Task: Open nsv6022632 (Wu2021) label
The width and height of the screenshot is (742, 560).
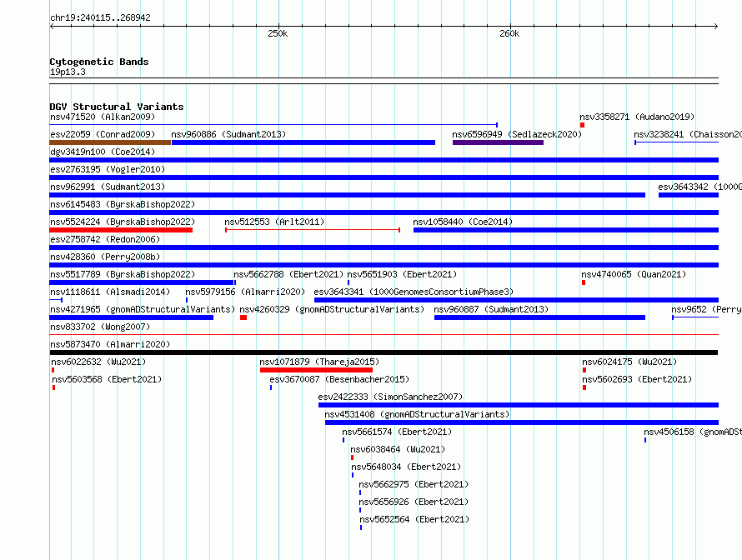Action: 98,362
